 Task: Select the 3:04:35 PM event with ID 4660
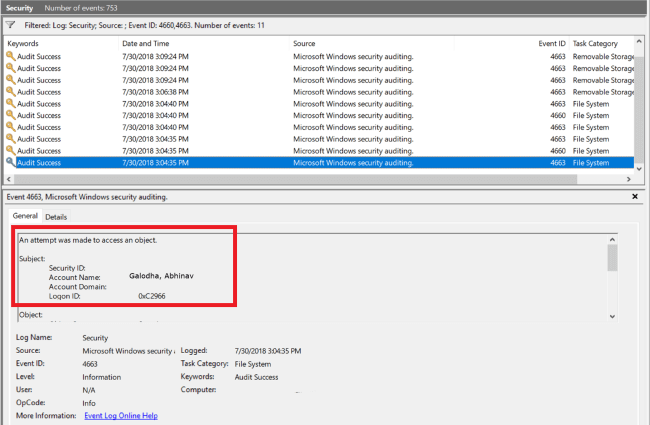point(319,151)
